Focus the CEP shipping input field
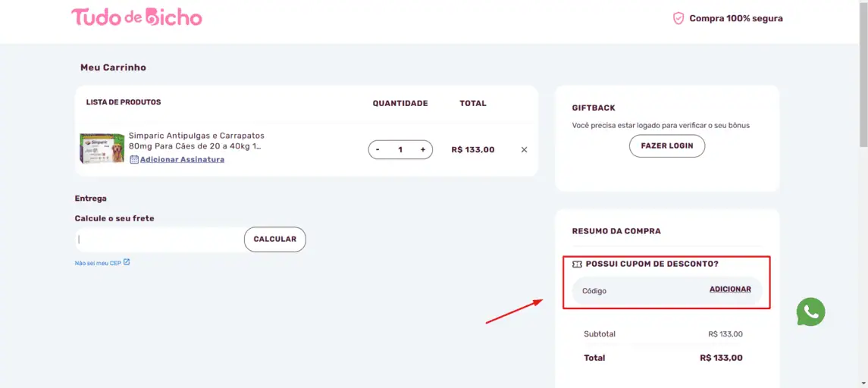 (x=159, y=239)
